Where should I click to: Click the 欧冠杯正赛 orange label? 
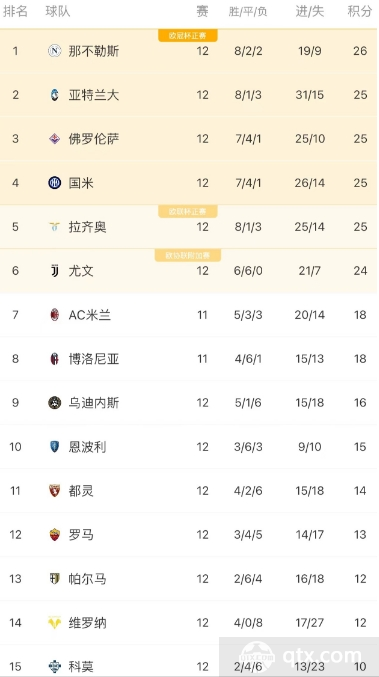[187, 36]
